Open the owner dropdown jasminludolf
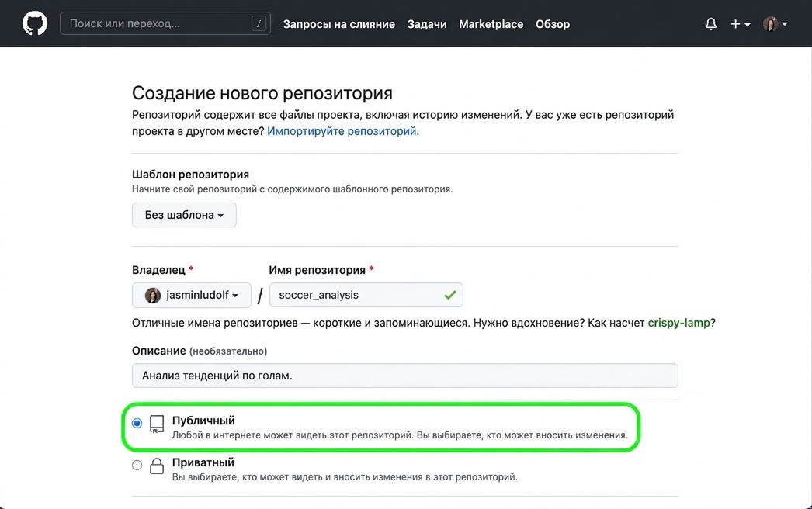The image size is (812, 509). click(192, 295)
